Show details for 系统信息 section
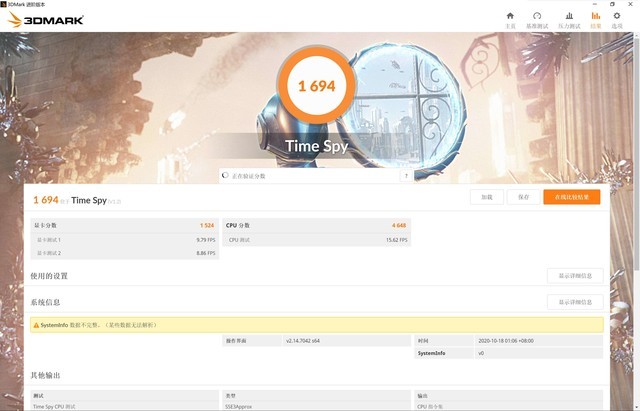This screenshot has width=640, height=411. (x=575, y=302)
